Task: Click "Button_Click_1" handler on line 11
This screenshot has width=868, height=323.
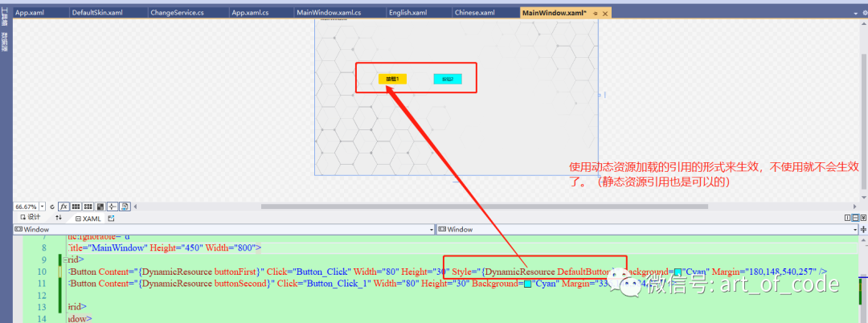Action: coord(337,284)
